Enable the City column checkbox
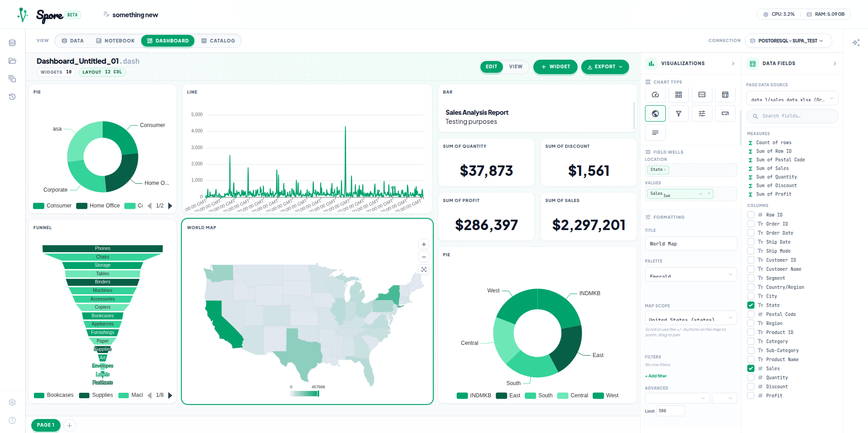The image size is (868, 433). [751, 296]
